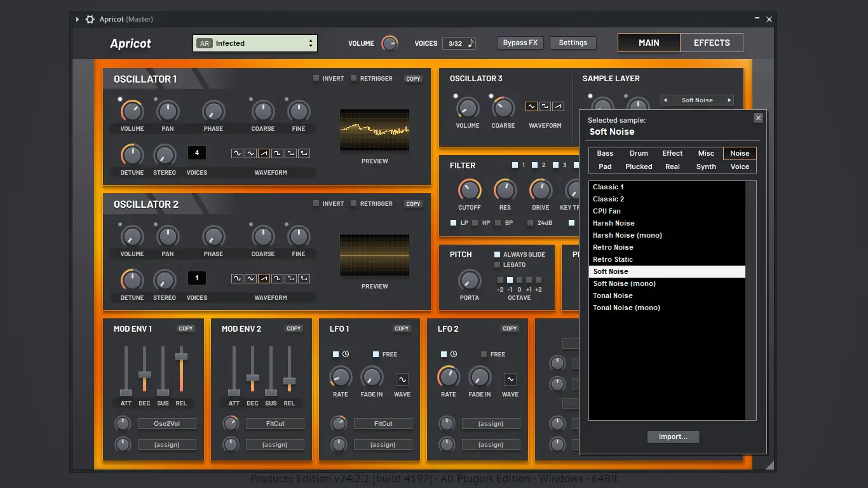Click Oscillator 1 DETUNE knob

point(132,154)
